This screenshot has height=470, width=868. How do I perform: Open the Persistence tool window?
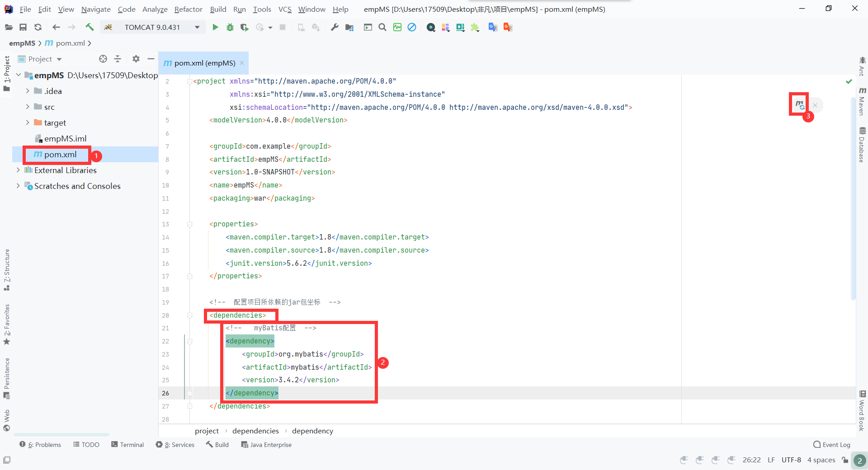coord(7,378)
